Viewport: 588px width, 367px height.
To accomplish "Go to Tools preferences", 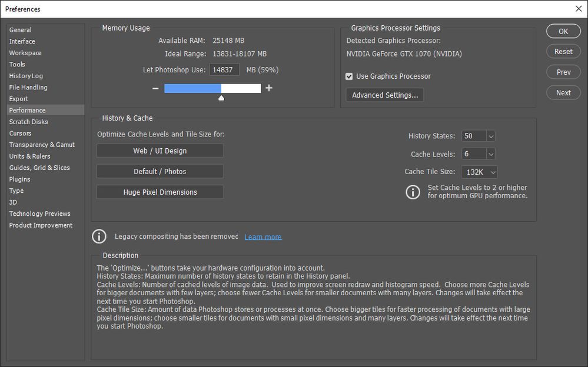I will tap(45, 65).
